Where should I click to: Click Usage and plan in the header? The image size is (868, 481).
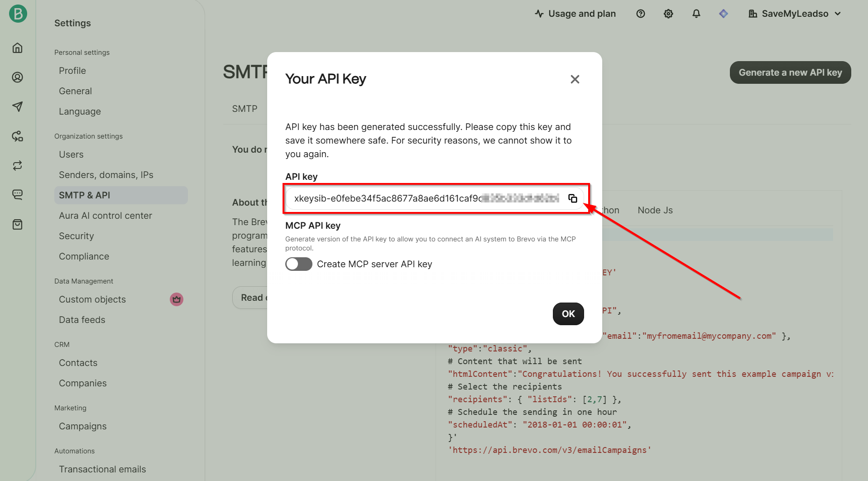575,14
